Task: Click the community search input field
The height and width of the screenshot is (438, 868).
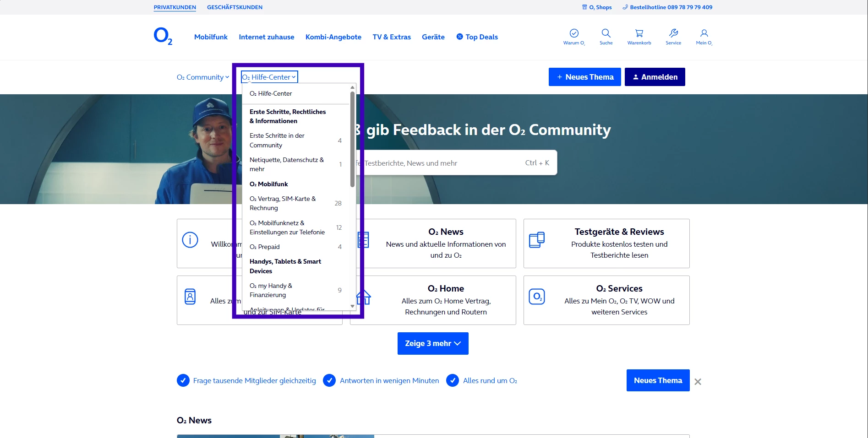Action: 456,162
